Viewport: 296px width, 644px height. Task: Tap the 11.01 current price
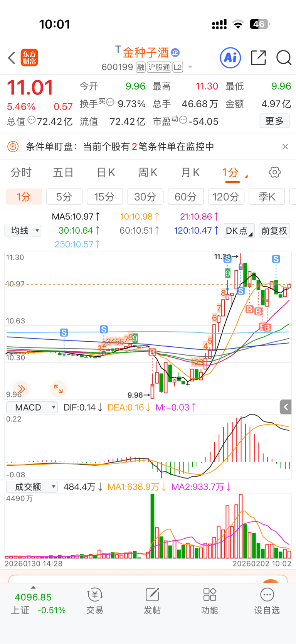tap(30, 87)
